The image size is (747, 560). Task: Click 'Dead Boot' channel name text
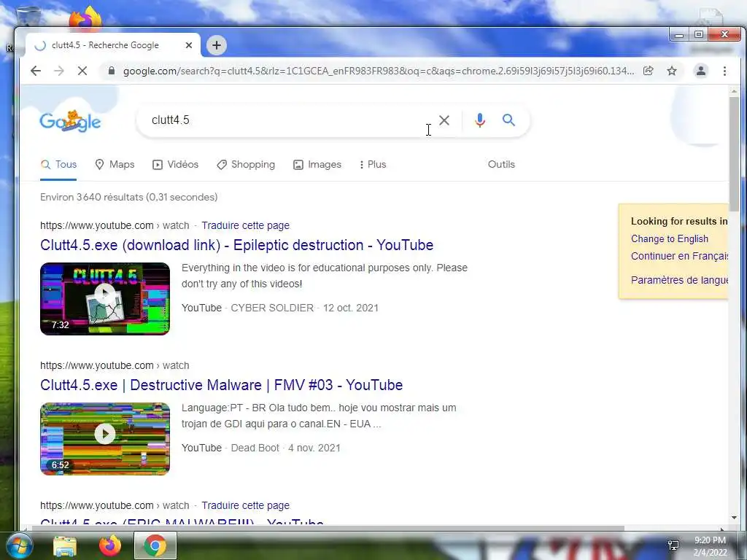pyautogui.click(x=255, y=448)
